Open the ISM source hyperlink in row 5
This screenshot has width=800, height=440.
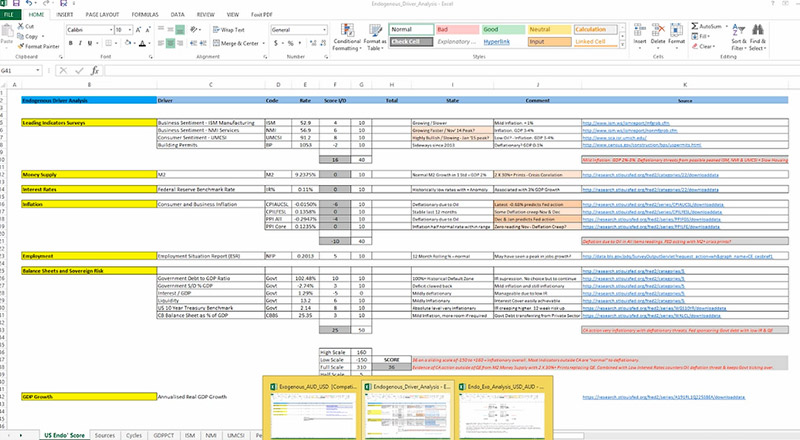coord(626,123)
